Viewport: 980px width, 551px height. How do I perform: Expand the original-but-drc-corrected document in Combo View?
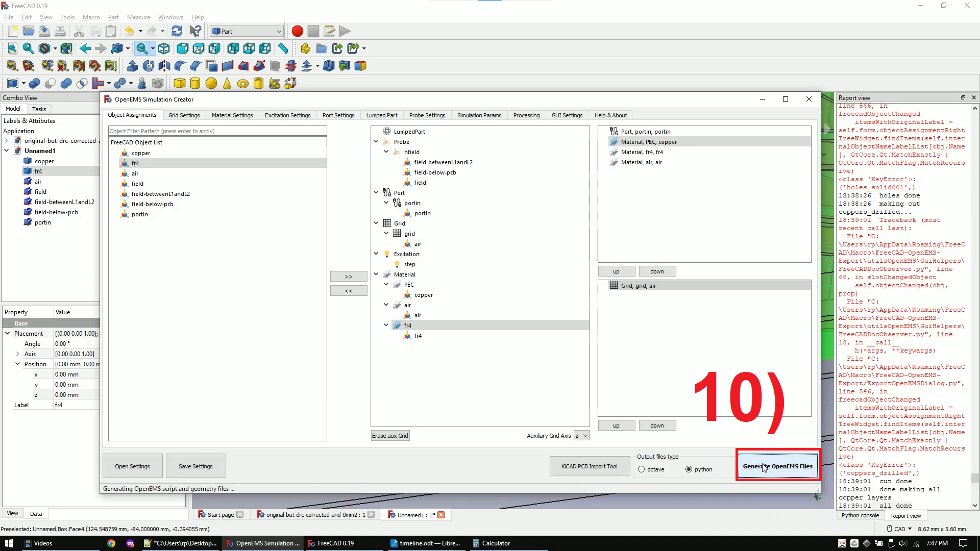(x=6, y=141)
